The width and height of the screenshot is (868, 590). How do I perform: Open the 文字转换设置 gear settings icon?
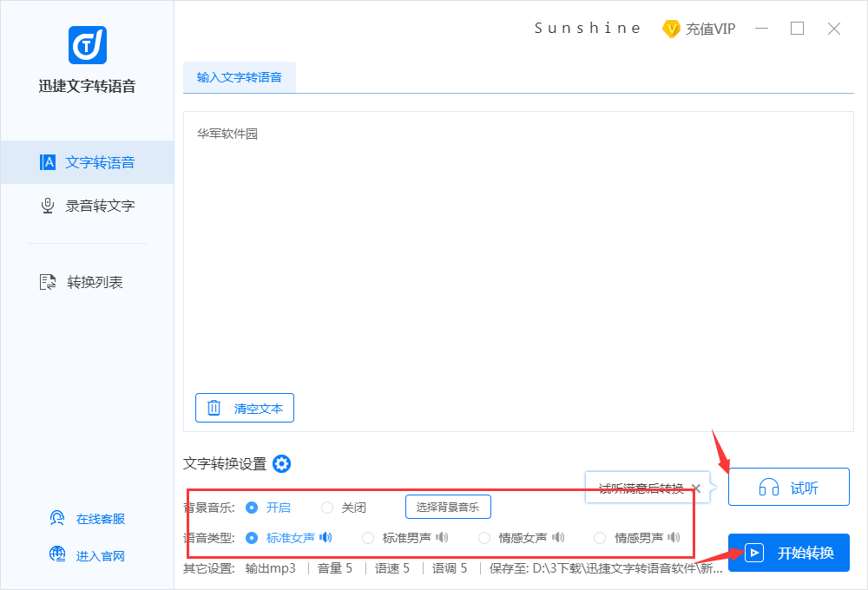click(281, 464)
